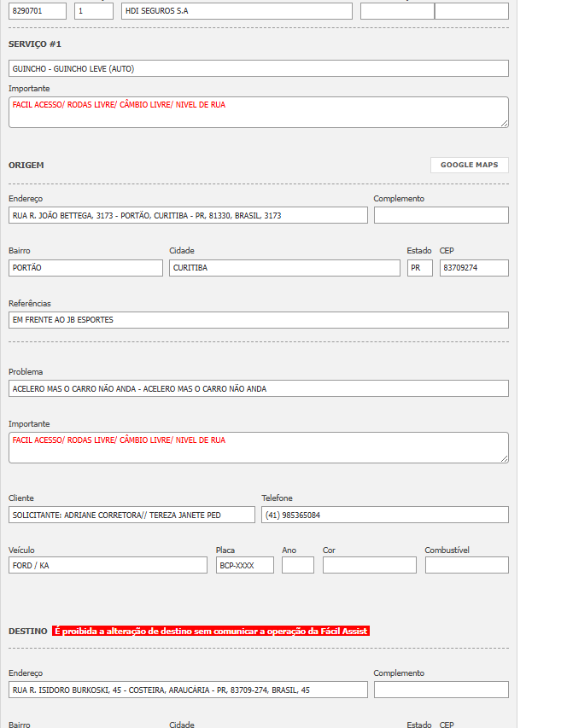Click the Google Maps button
Screen dimensions: 567x728
click(x=469, y=165)
